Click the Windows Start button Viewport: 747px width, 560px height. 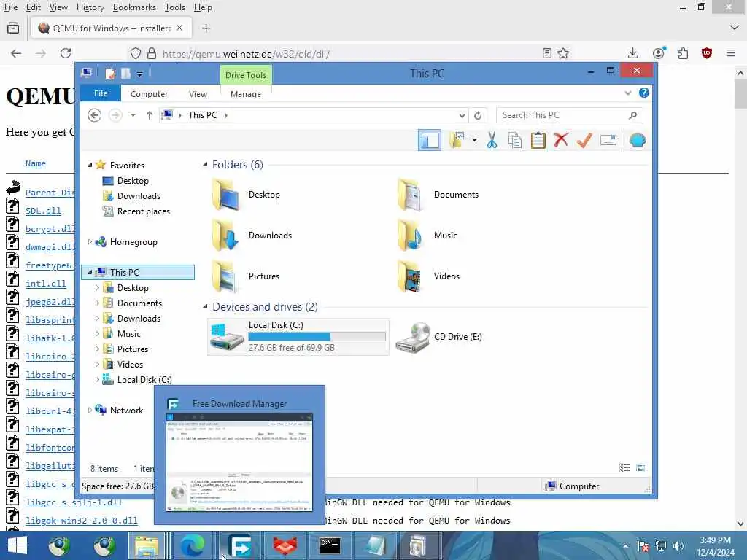coord(18,545)
